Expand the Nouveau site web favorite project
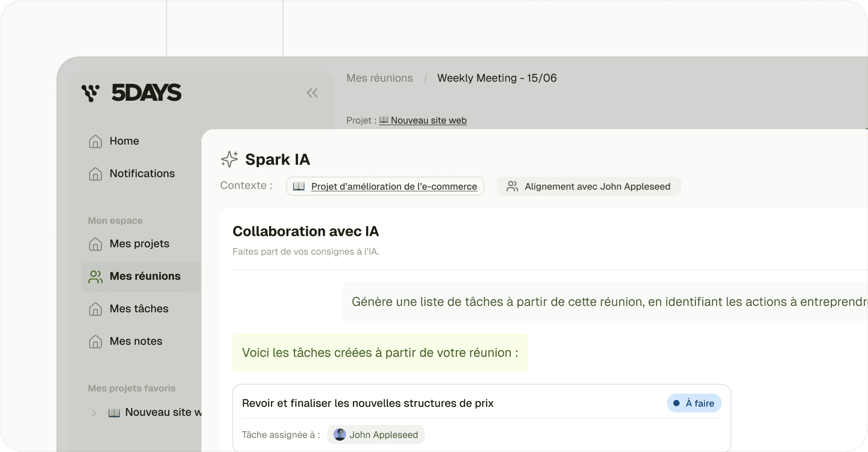 click(94, 412)
